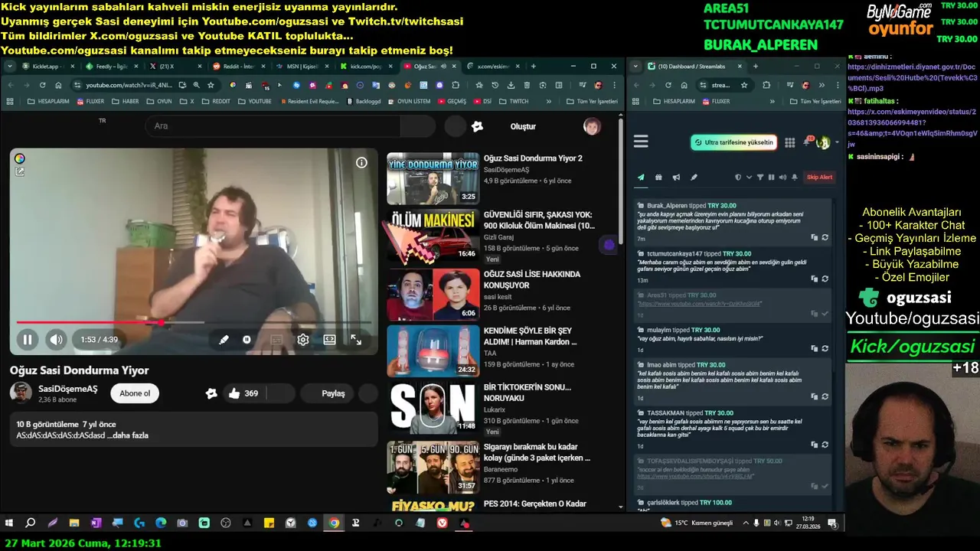Expand tab search chevron in YouTube window
980x551 pixels.
pyautogui.click(x=9, y=67)
